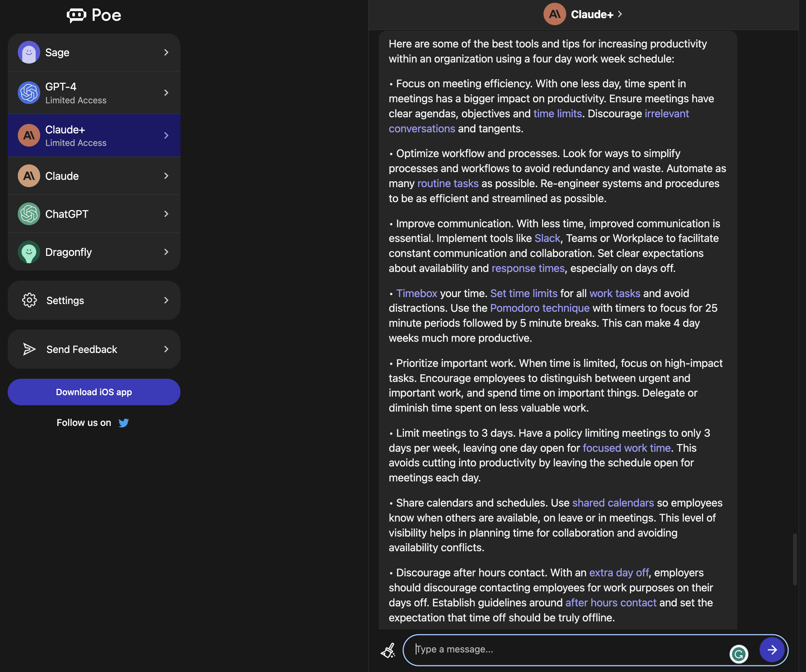The height and width of the screenshot is (672, 806).
Task: Click the Download iOS app button
Action: point(94,392)
